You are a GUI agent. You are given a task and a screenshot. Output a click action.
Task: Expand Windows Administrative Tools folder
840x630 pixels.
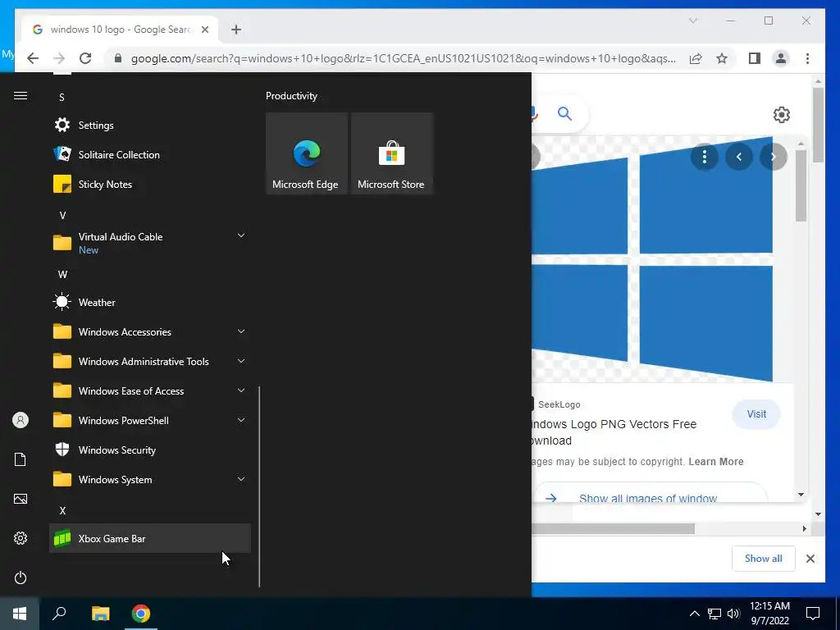(x=150, y=361)
